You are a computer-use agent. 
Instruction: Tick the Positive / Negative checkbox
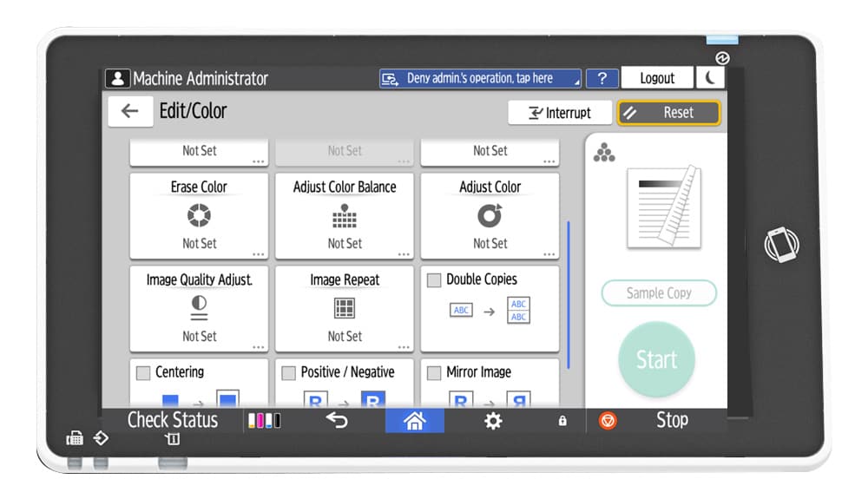289,372
